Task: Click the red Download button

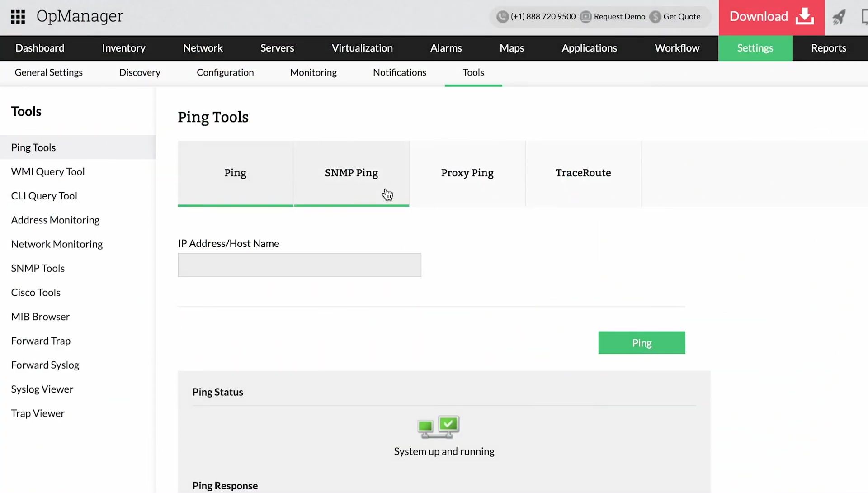Action: point(771,17)
